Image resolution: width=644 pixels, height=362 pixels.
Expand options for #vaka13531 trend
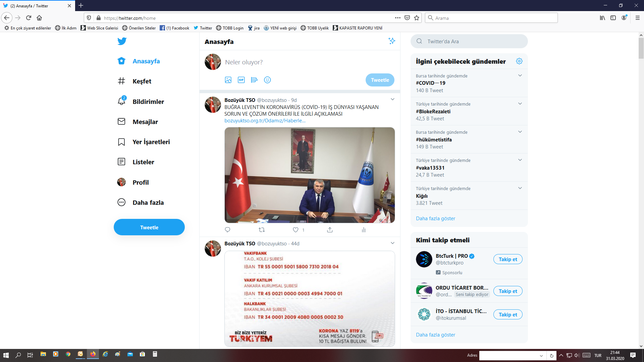tap(520, 160)
